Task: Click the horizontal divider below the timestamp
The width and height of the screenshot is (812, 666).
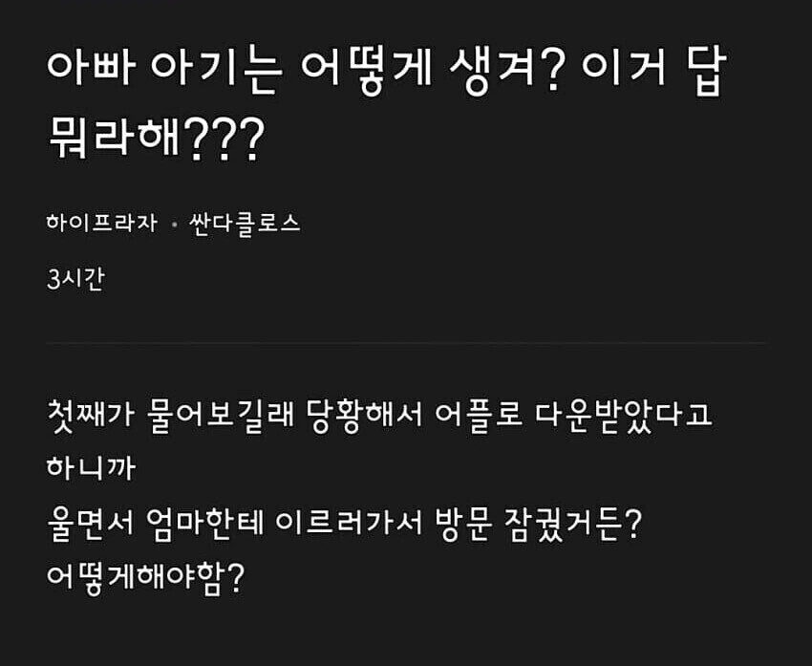Action: (406, 343)
